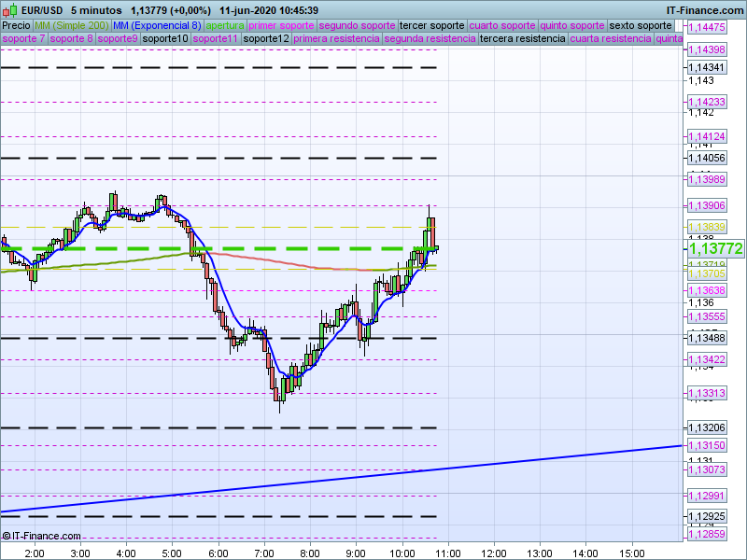
Task: Click the 7:00 marker on time axis
Action: 264,553
